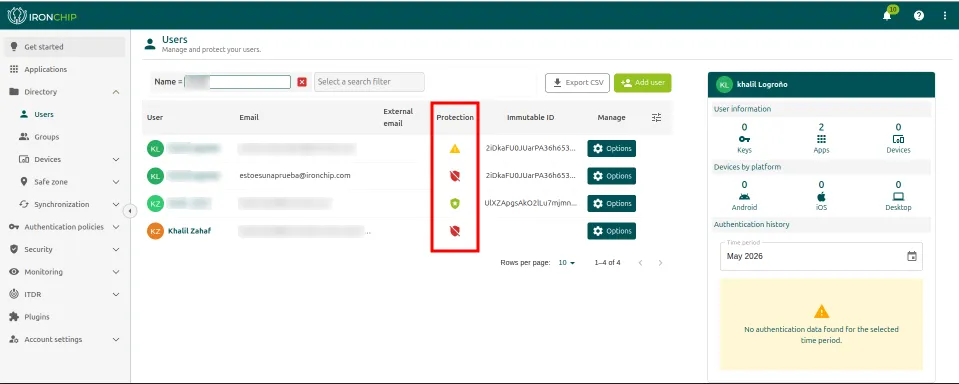Open the calendar picker icon
This screenshot has height=384, width=959.
[911, 256]
